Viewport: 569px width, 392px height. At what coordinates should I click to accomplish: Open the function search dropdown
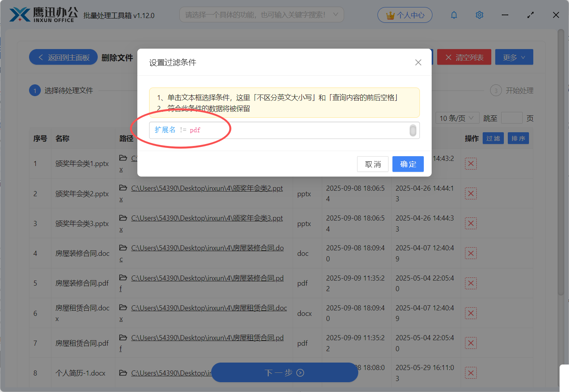point(262,15)
